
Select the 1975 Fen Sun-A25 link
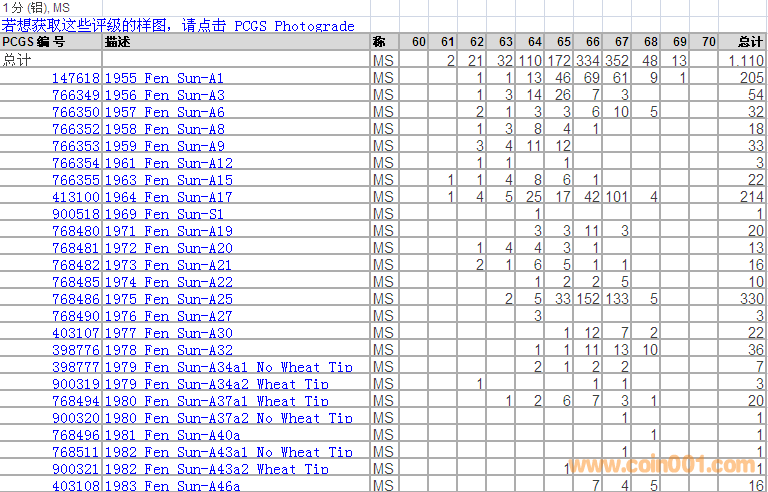[168, 299]
